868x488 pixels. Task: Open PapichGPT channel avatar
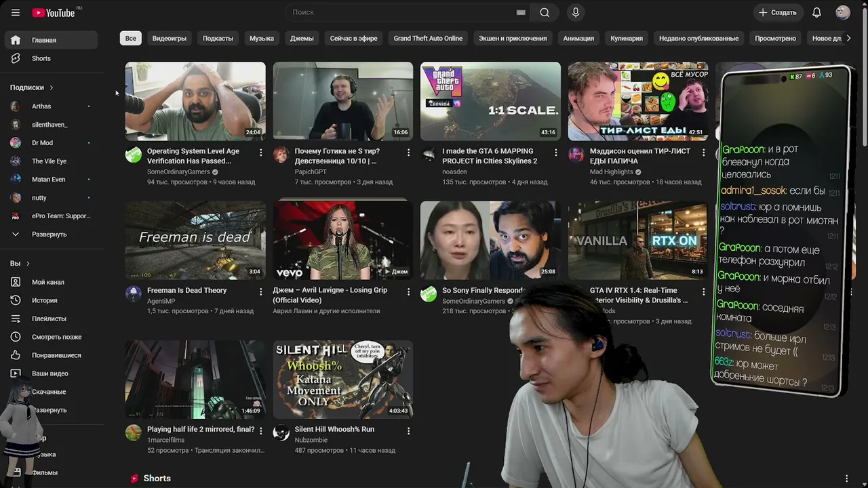[281, 155]
